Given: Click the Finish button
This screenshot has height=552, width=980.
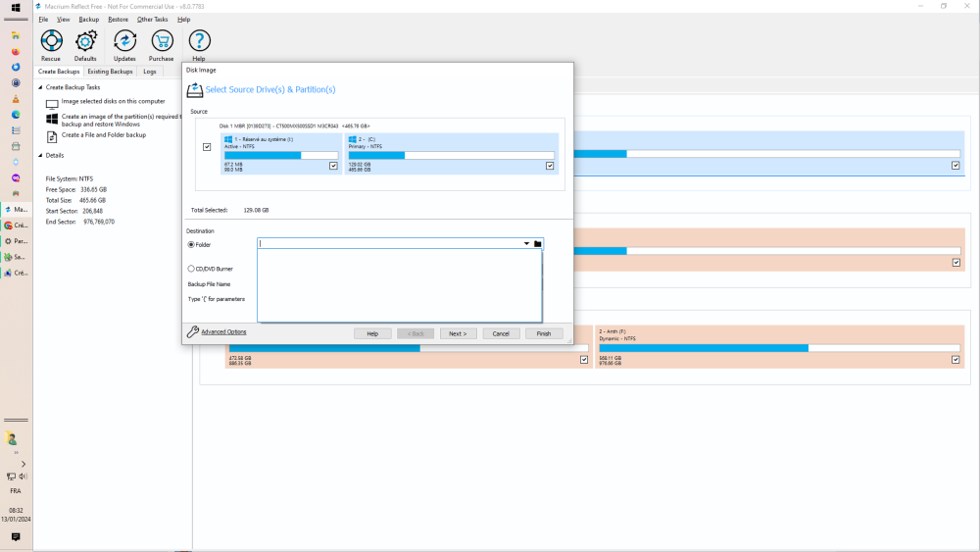Looking at the screenshot, I should pos(544,333).
